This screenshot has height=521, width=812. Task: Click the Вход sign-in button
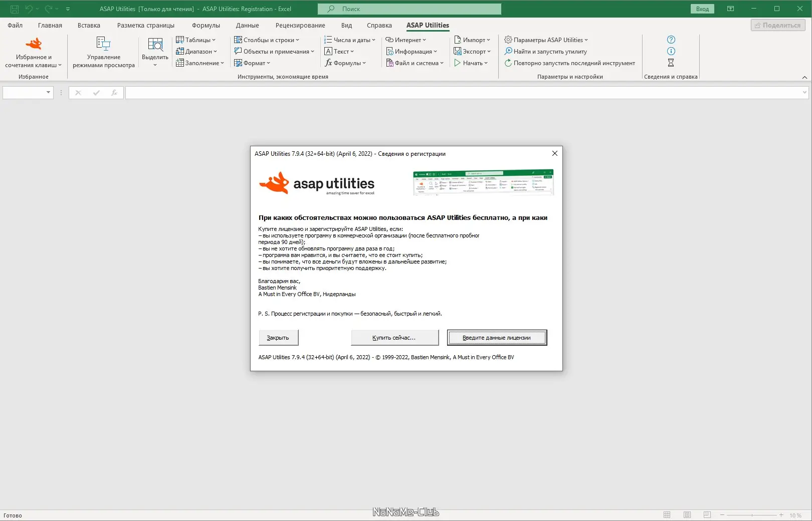702,9
